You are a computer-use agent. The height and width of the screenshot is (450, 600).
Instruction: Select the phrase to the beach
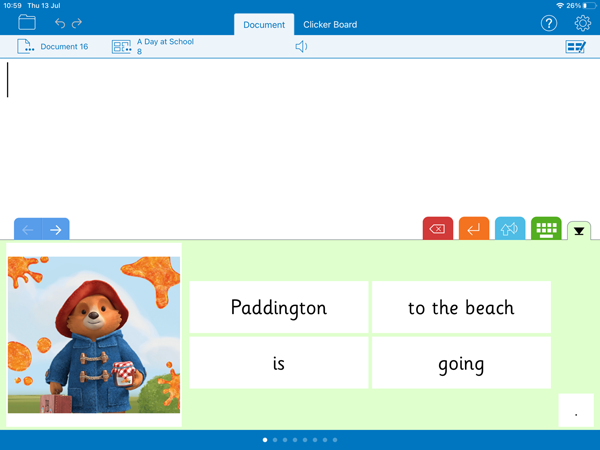pos(461,307)
